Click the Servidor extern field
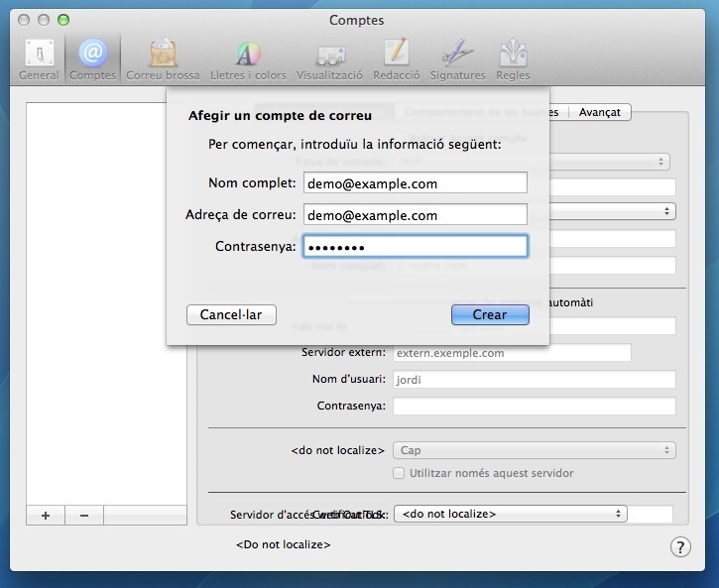The height and width of the screenshot is (588, 719). [512, 353]
